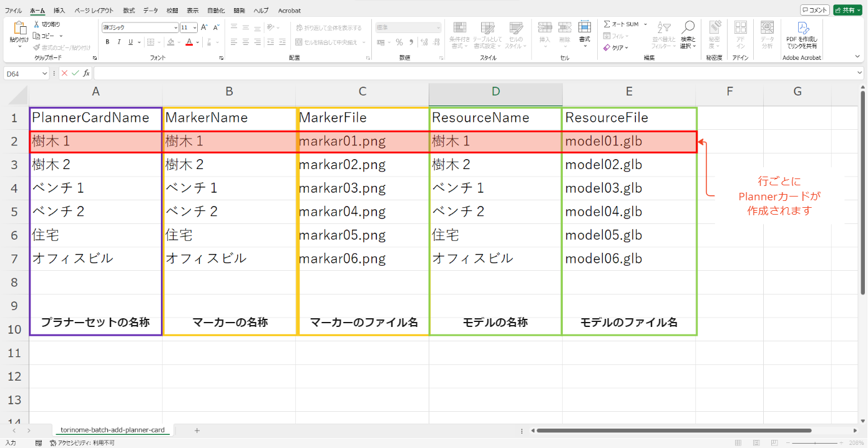This screenshot has height=448, width=868.
Task: Switch to the データ (Data) ribbon tab
Action: pos(150,11)
